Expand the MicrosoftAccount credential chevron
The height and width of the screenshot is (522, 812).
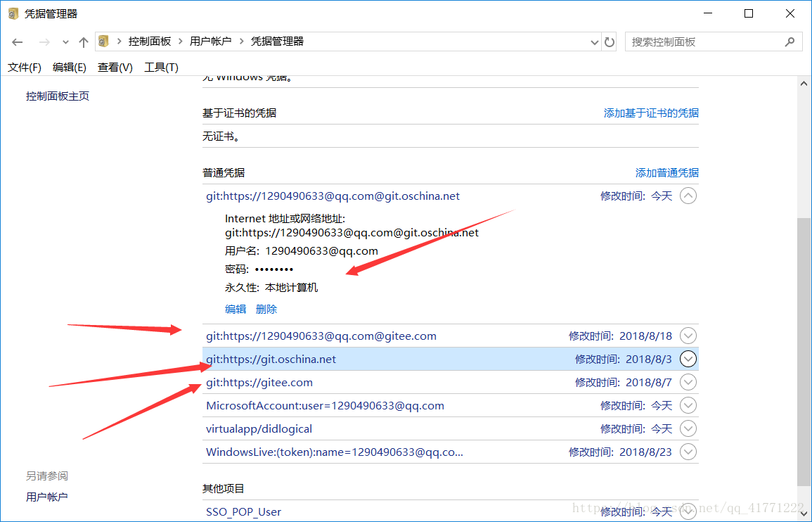[688, 405]
